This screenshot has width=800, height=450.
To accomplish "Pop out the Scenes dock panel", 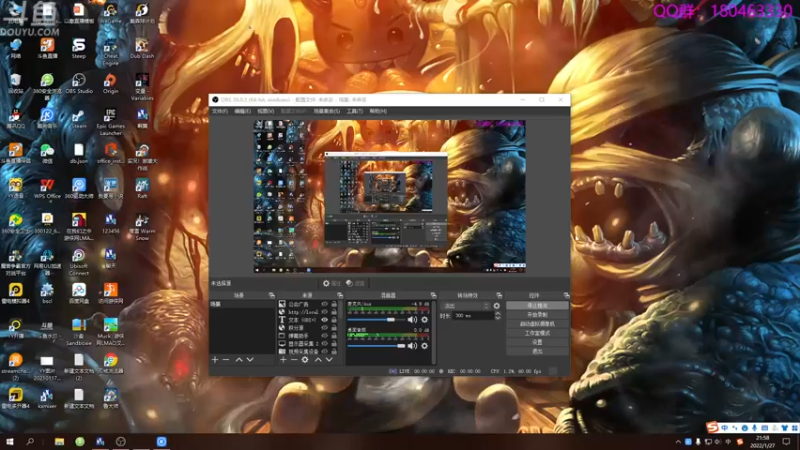I will (271, 295).
